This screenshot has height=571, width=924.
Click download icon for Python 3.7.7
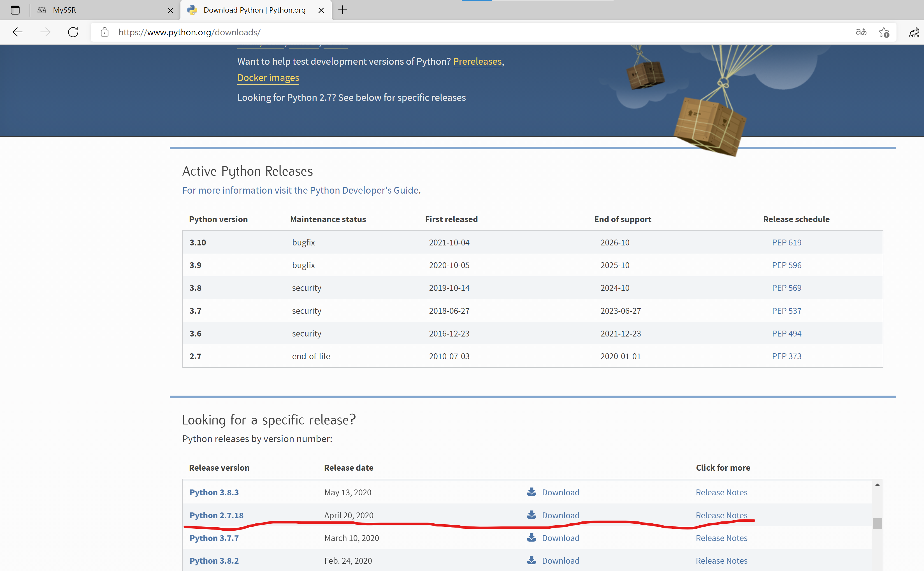(x=532, y=537)
